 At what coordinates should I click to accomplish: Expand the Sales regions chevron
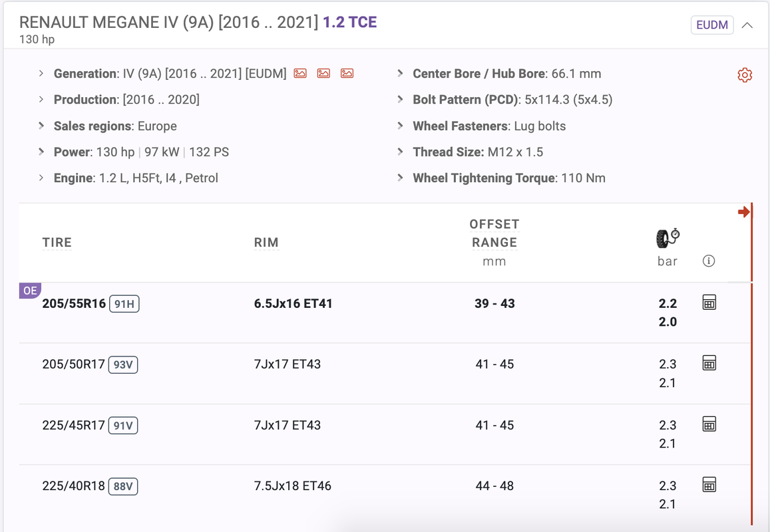(41, 126)
